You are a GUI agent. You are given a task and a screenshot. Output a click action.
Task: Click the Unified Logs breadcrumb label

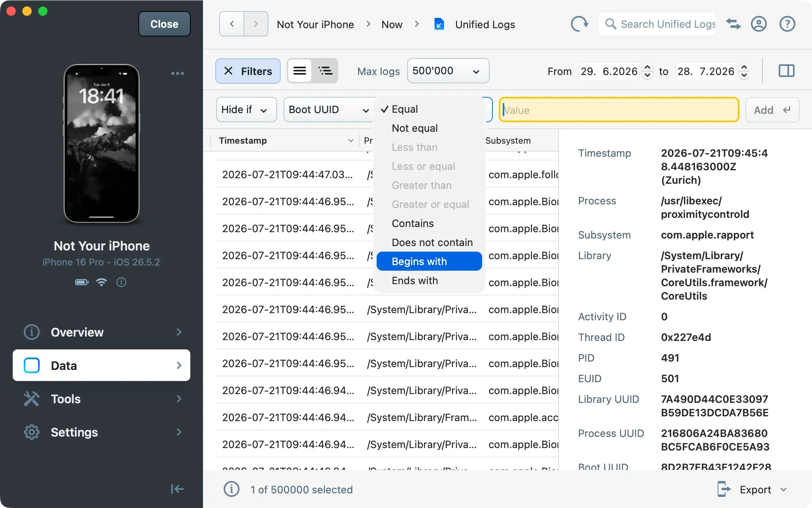pyautogui.click(x=485, y=25)
